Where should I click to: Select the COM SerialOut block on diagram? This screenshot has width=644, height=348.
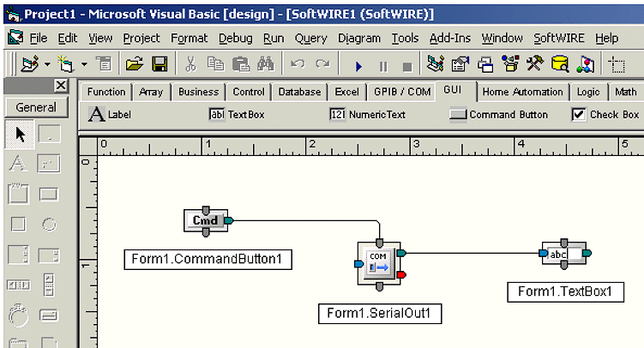click(x=379, y=263)
